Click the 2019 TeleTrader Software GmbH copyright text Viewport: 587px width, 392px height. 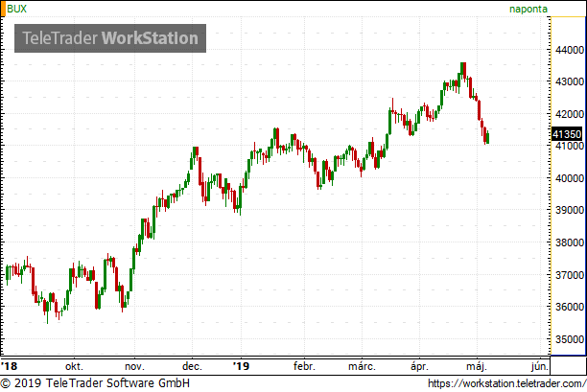95,383
